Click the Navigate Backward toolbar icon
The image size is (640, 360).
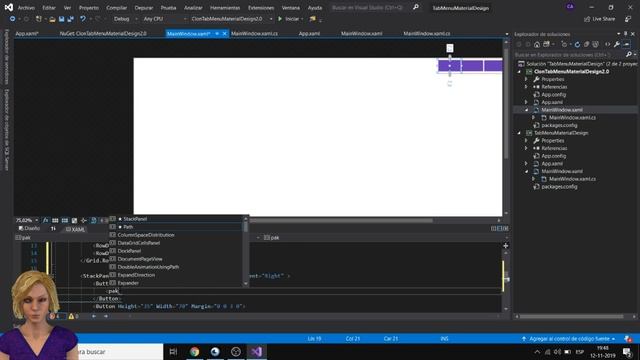coord(12,19)
